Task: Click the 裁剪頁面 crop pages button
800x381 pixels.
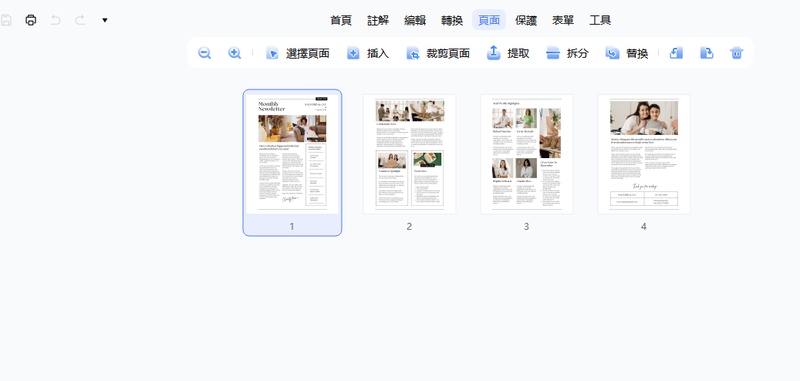Action: (x=438, y=53)
